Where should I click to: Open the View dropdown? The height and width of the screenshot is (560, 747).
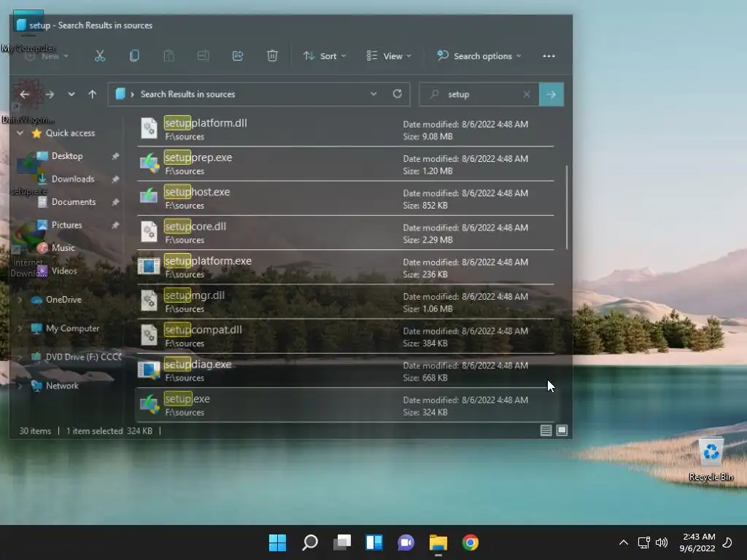389,55
